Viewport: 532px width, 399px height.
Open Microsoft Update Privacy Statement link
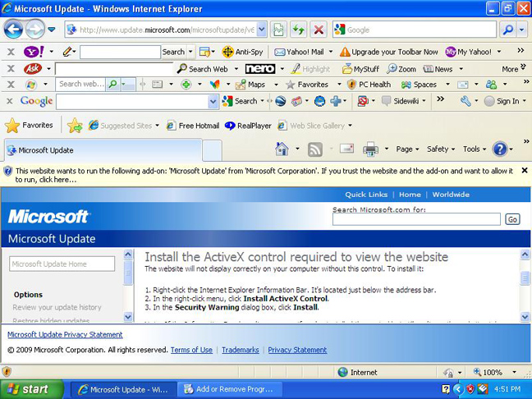65,335
